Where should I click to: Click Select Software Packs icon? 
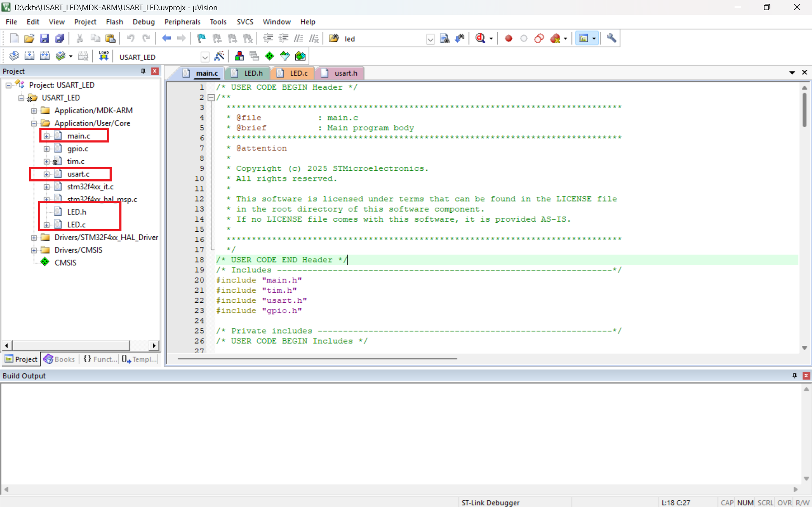coord(285,56)
